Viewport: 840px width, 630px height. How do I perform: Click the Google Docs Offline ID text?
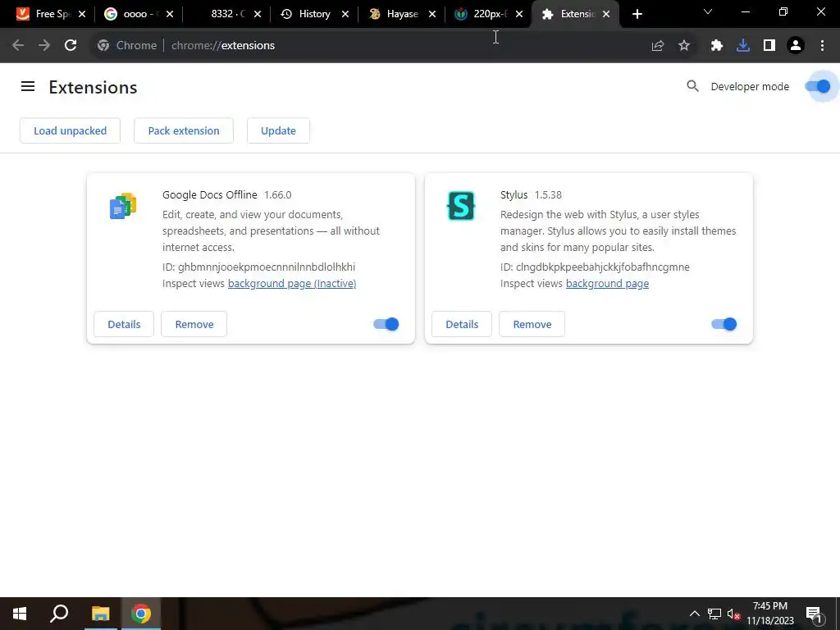pyautogui.click(x=258, y=267)
